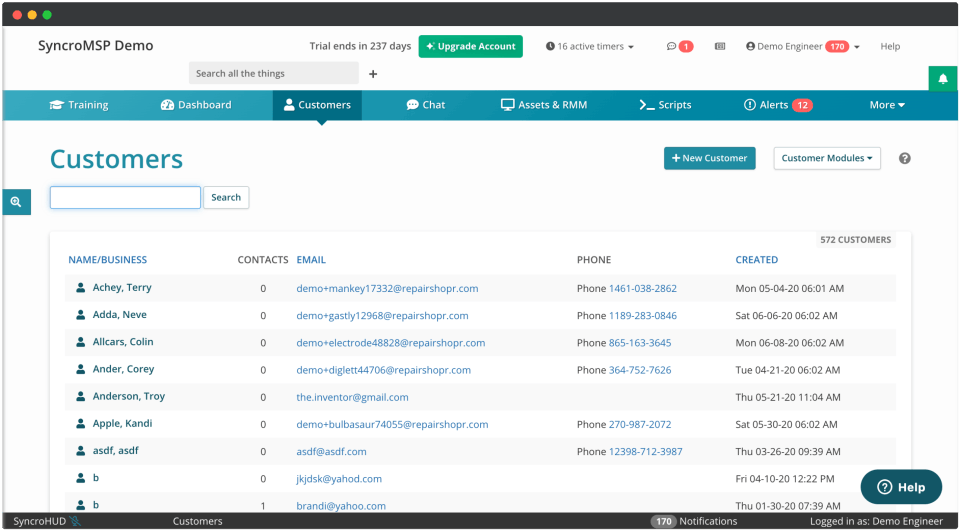Click the person icon beside Achey, Terry

[80, 287]
